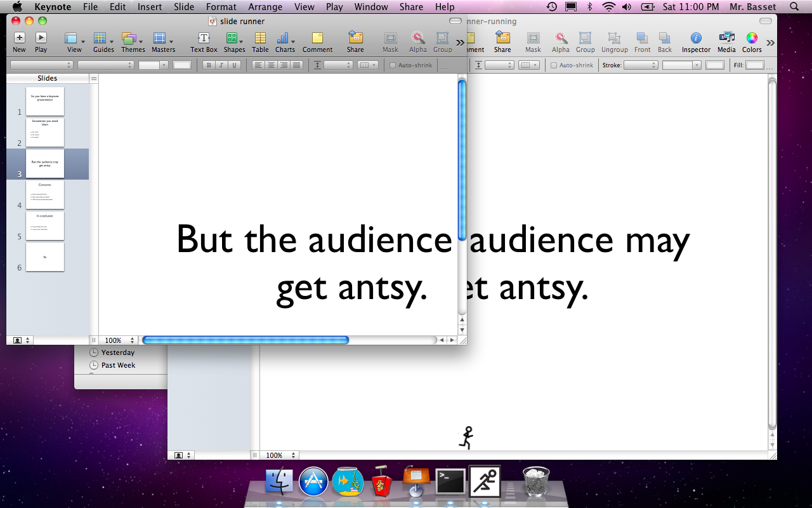
Task: Expand the Themes dropdown
Action: [133, 39]
